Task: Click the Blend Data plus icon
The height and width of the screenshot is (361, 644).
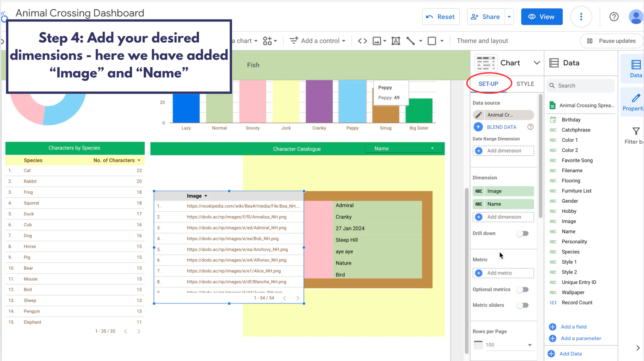Action: (478, 127)
